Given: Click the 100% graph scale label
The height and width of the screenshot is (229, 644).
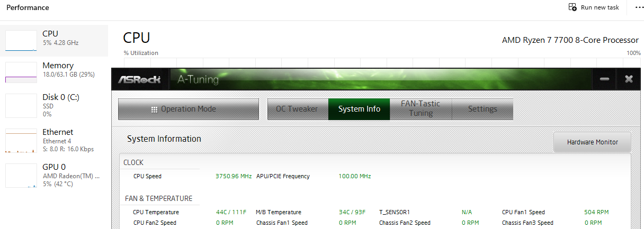Looking at the screenshot, I should click(633, 53).
